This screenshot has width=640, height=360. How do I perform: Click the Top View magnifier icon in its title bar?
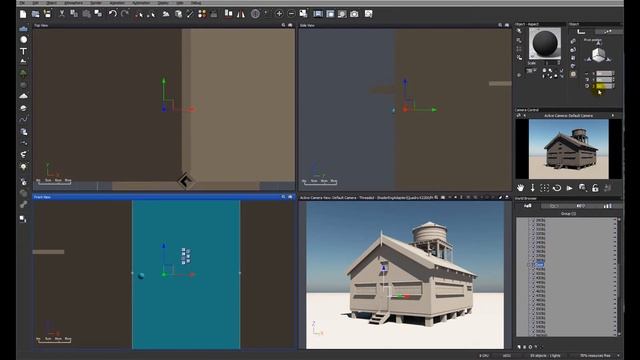283,25
